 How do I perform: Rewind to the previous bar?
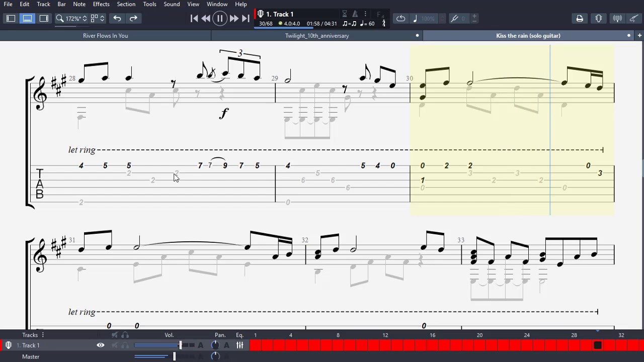point(206,19)
